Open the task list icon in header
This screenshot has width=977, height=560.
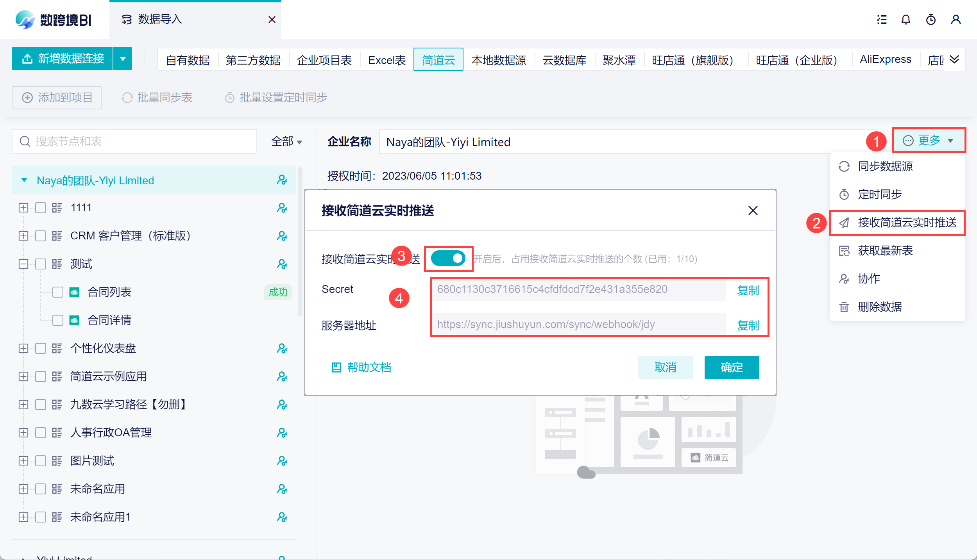(881, 20)
